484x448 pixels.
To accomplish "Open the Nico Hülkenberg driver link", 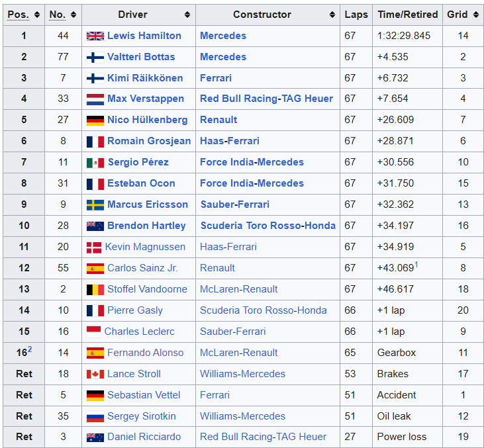I will pyautogui.click(x=148, y=120).
